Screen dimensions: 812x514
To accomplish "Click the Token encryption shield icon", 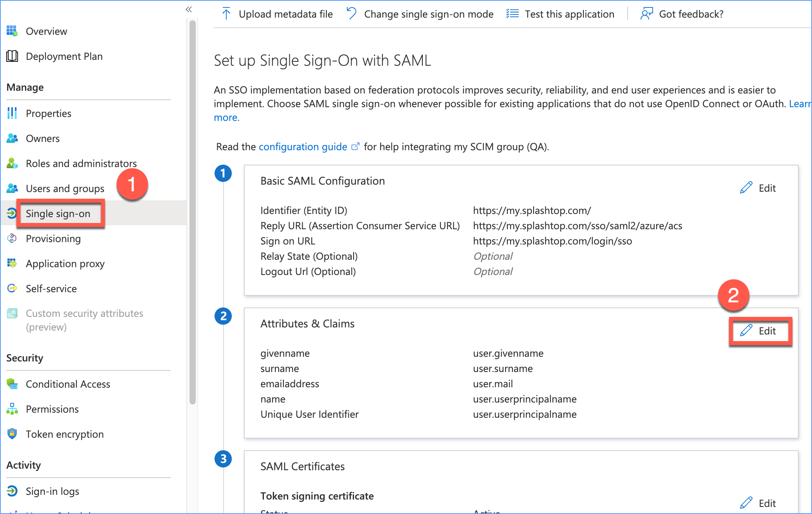I will click(x=12, y=434).
